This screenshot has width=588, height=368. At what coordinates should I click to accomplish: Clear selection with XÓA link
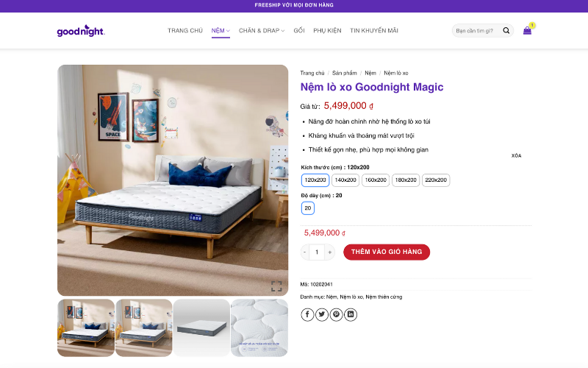[517, 155]
